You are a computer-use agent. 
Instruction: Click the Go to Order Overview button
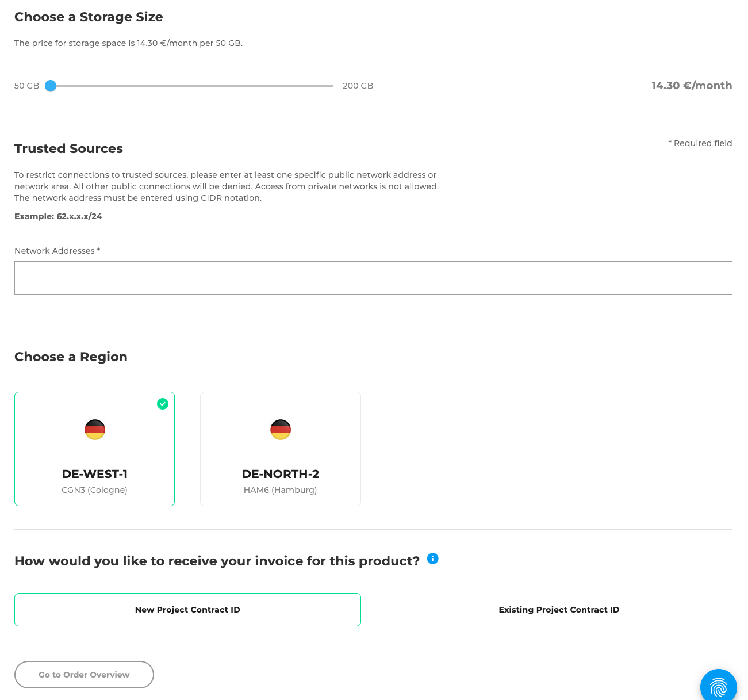pos(83,674)
